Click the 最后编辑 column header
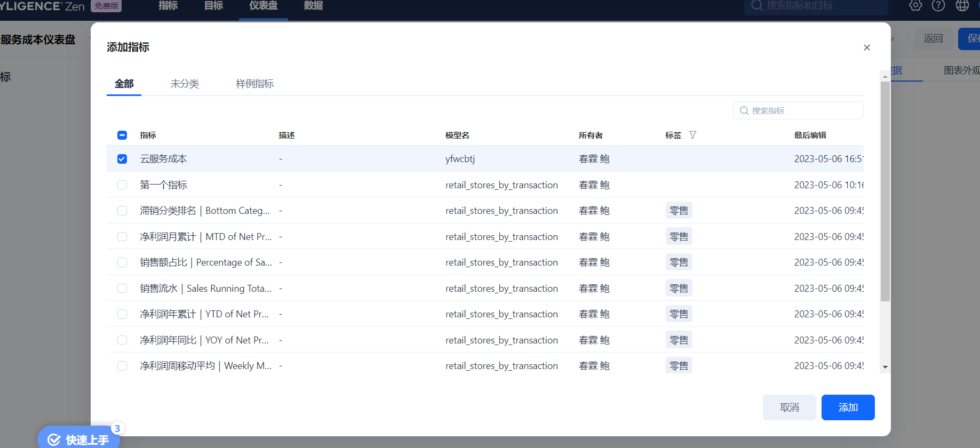 tap(810, 135)
